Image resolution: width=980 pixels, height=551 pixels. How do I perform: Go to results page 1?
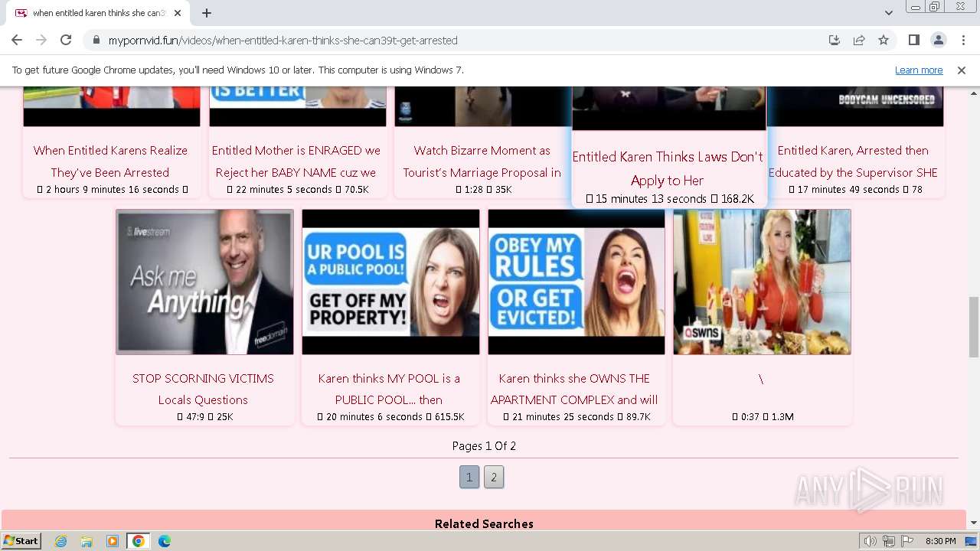click(469, 477)
